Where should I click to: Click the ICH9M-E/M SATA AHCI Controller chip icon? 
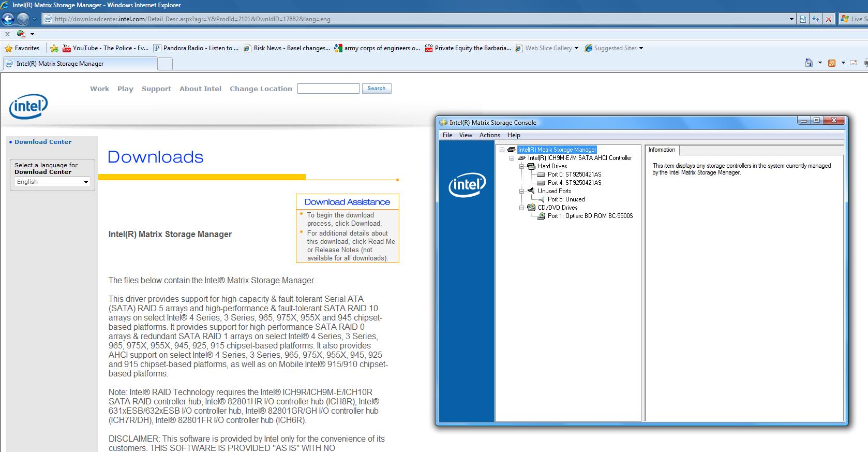pyautogui.click(x=521, y=158)
